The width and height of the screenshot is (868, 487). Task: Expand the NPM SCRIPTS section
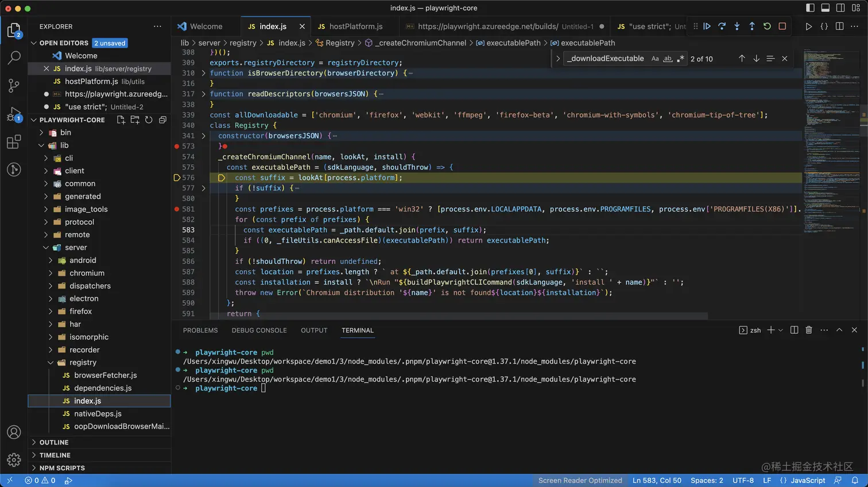click(34, 468)
